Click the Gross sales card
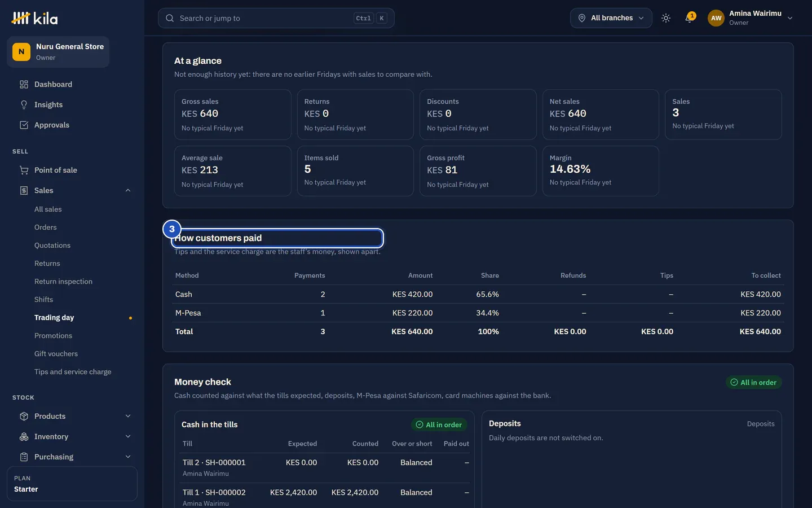This screenshot has height=508, width=812. [233, 115]
